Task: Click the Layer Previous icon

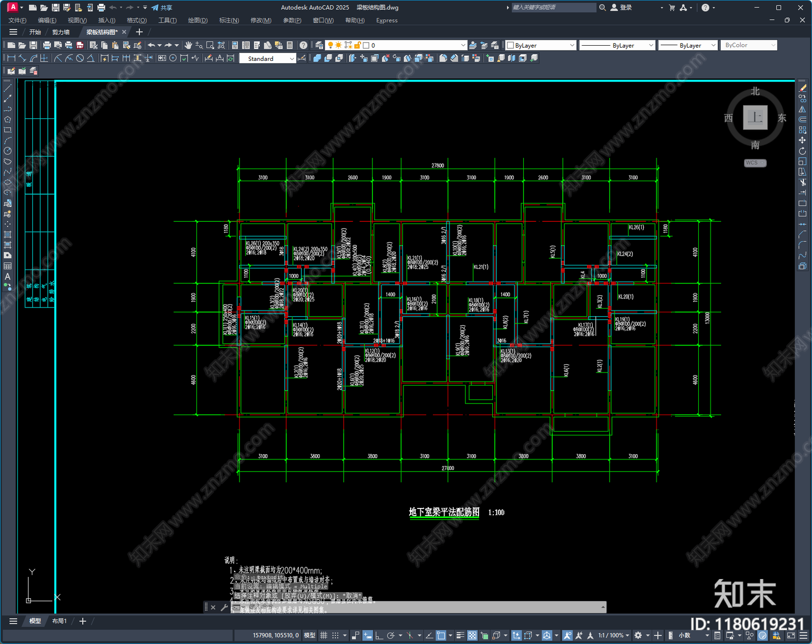Action: point(484,45)
